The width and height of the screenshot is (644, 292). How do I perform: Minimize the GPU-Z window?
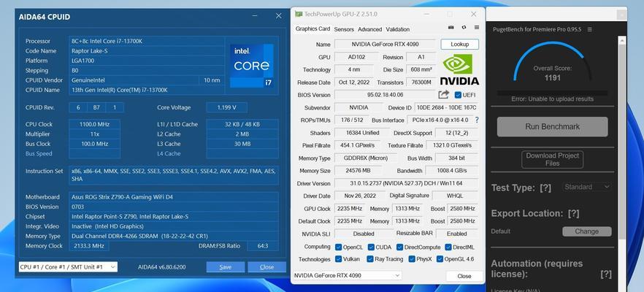(x=426, y=14)
